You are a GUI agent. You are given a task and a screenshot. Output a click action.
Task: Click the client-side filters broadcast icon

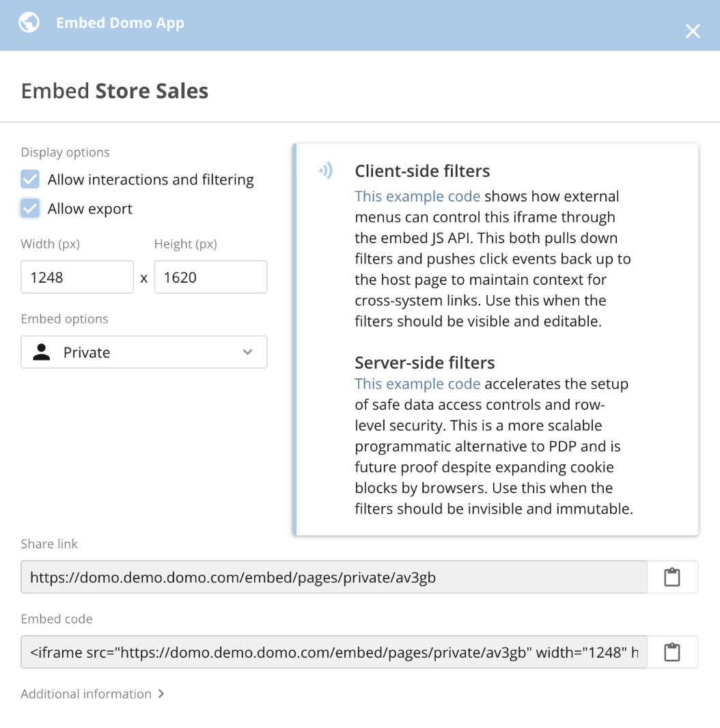tap(326, 171)
